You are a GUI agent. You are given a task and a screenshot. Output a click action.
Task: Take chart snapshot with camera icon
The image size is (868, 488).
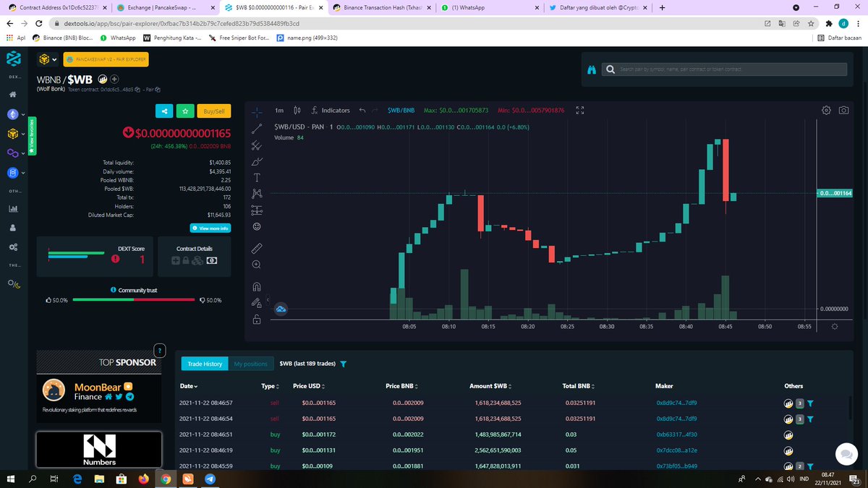pyautogui.click(x=843, y=111)
